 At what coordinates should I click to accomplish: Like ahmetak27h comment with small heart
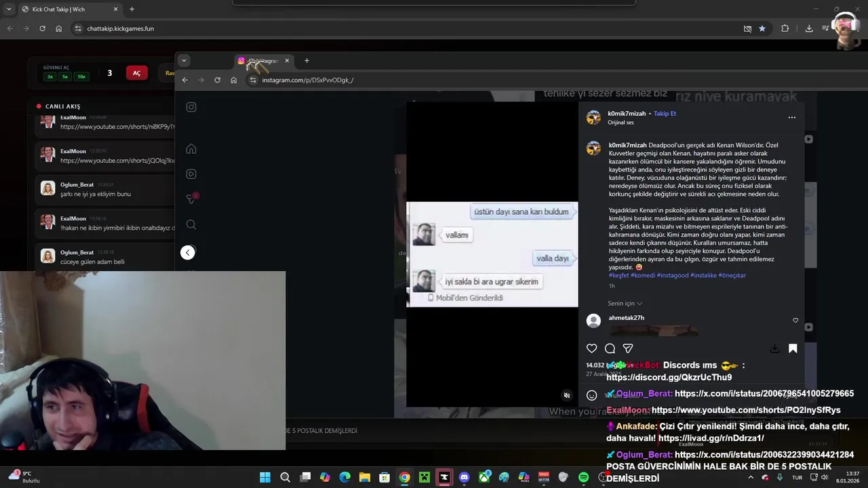[x=795, y=321]
